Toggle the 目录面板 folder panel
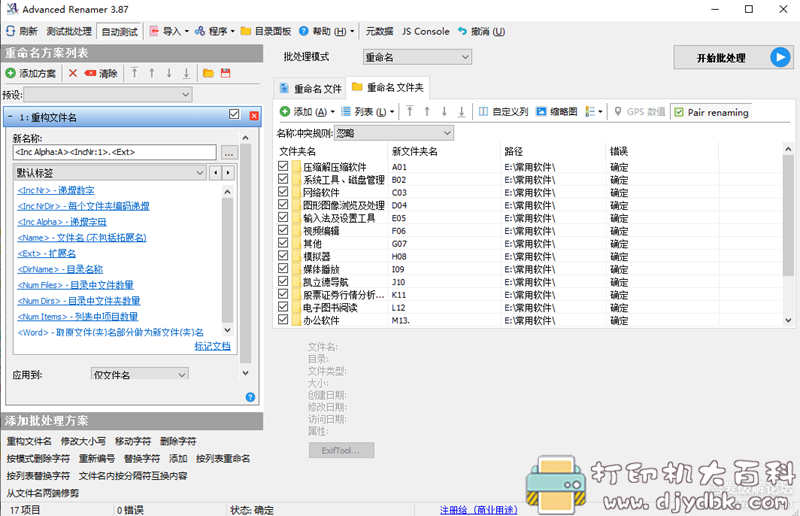800x516 pixels. tap(266, 31)
